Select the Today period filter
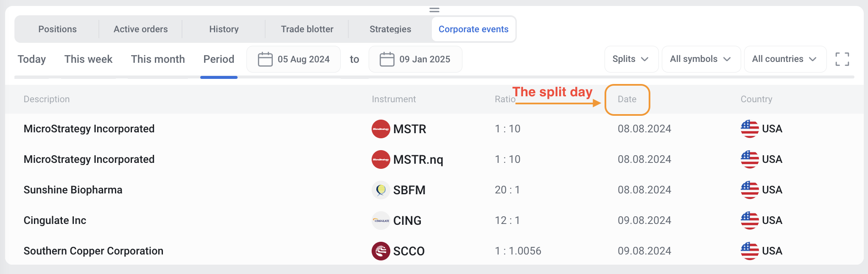 [x=32, y=59]
